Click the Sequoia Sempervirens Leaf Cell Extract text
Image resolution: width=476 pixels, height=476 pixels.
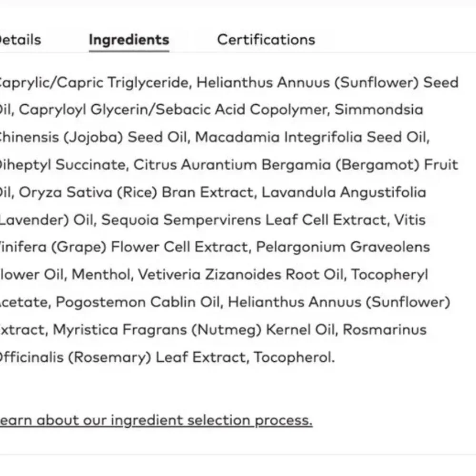click(x=244, y=220)
